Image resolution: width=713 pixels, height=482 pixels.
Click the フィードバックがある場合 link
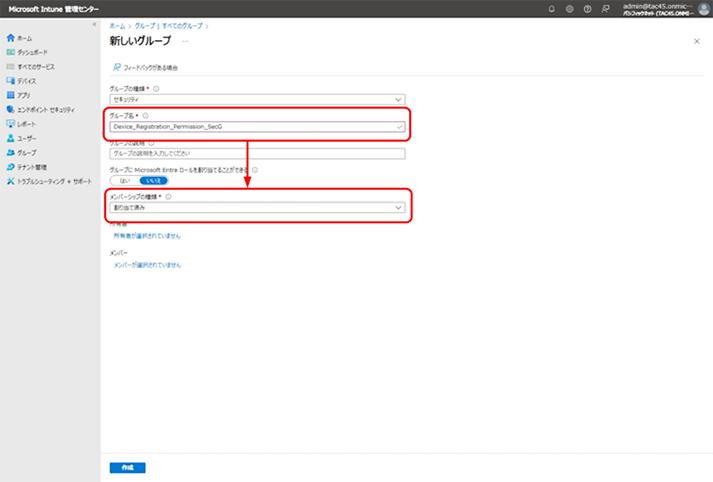(151, 68)
